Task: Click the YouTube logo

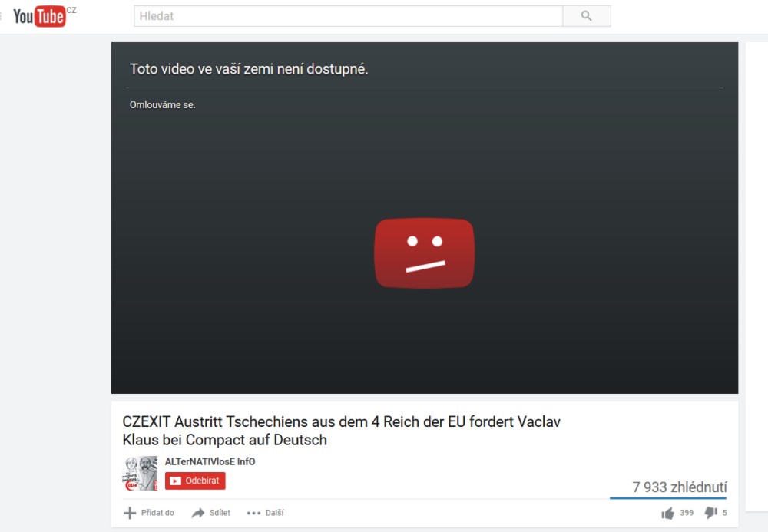Action: 39,17
